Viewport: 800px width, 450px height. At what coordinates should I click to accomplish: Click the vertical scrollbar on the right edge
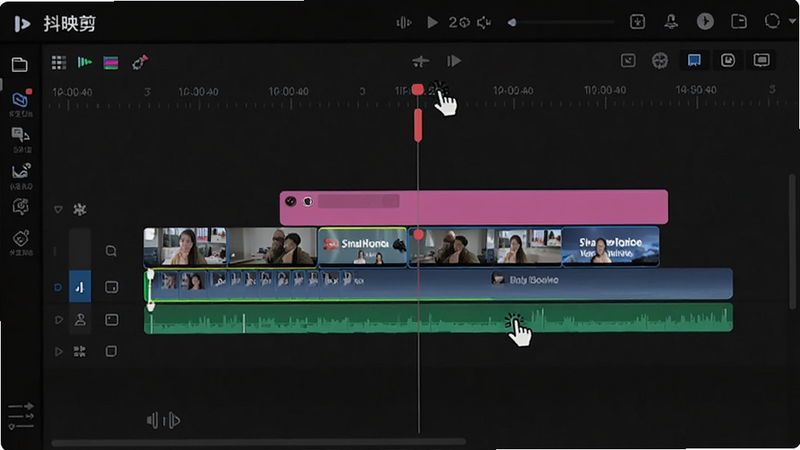792,241
